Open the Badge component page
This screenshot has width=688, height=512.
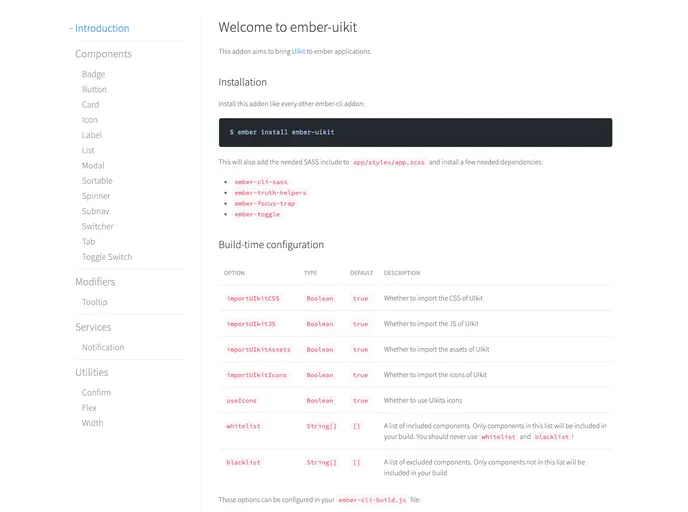pyautogui.click(x=93, y=74)
